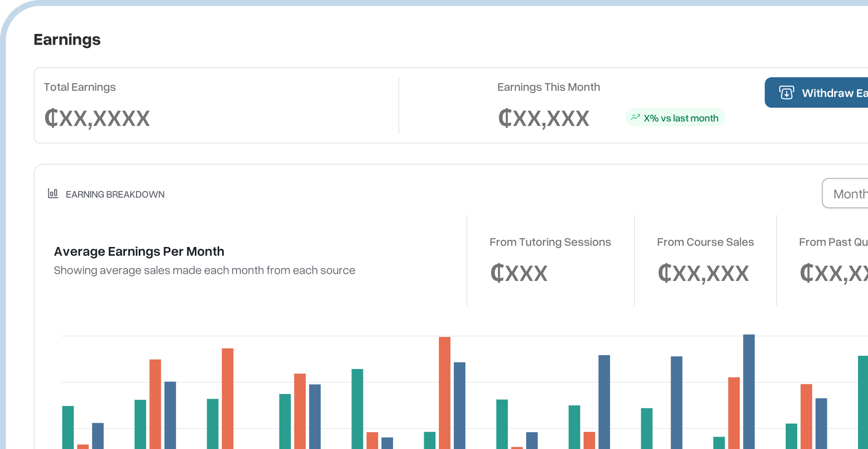The image size is (868, 449).
Task: Click the Earnings This Month amount
Action: (x=543, y=118)
